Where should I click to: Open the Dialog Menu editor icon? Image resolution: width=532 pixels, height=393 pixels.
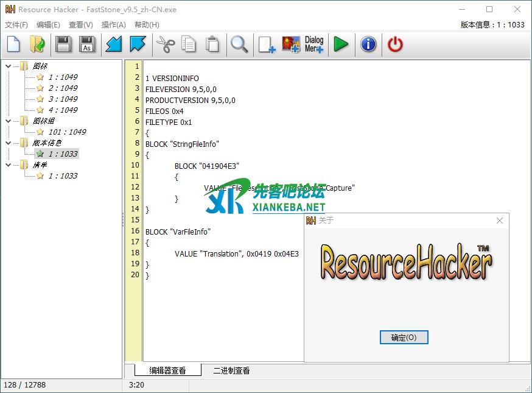tap(314, 44)
